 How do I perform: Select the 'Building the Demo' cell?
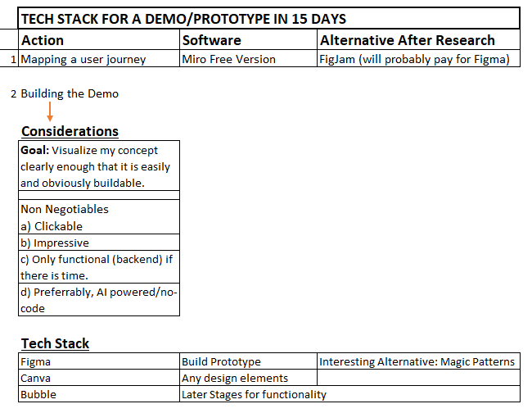(x=70, y=93)
